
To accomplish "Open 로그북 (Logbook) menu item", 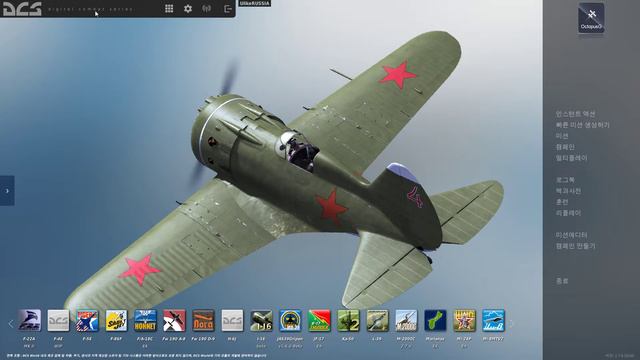I will point(565,180).
